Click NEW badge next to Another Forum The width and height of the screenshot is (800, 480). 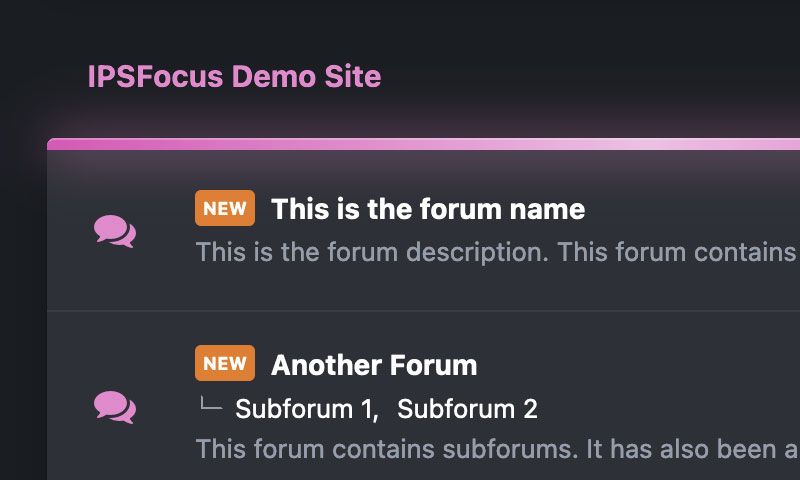(x=224, y=363)
